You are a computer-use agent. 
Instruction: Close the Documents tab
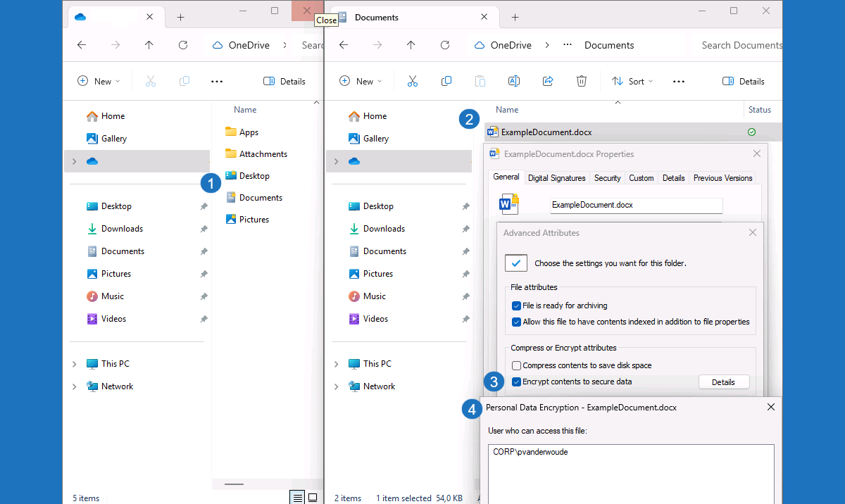[484, 17]
